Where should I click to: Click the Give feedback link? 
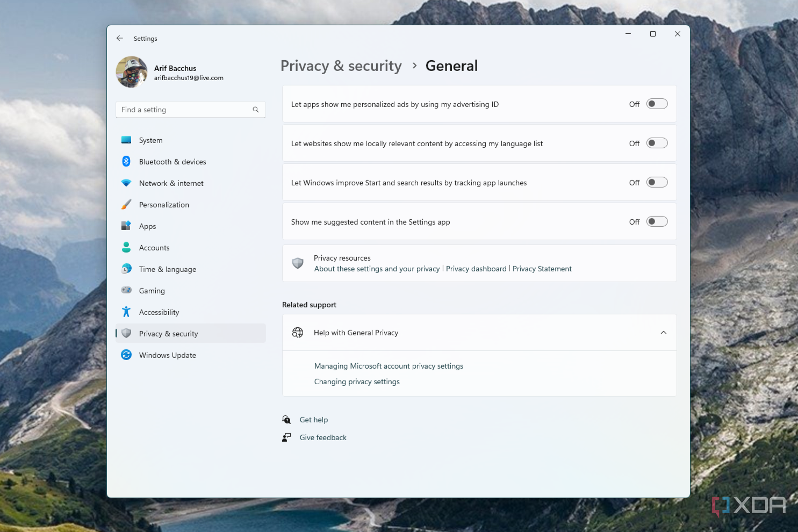pyautogui.click(x=323, y=437)
